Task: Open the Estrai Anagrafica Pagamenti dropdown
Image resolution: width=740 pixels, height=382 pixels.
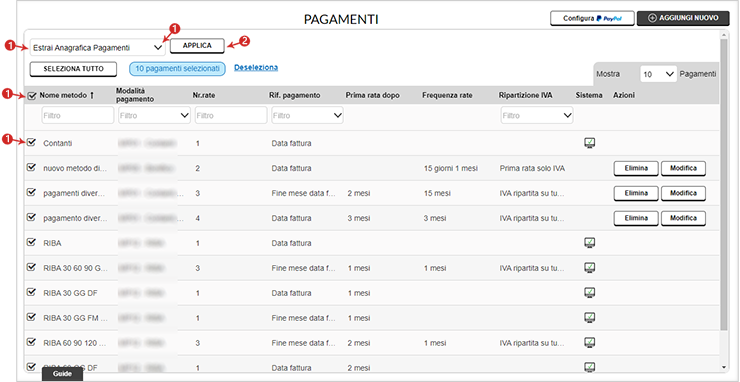Action: (x=98, y=48)
